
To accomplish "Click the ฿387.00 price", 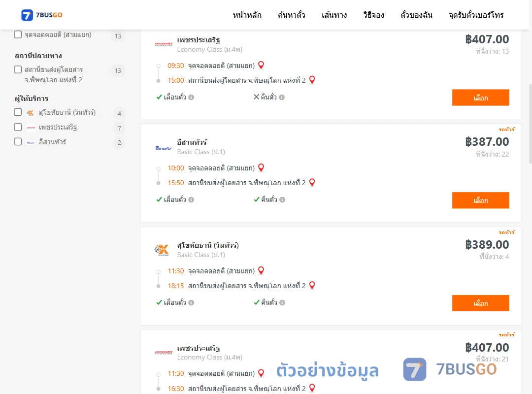I will [x=487, y=142].
